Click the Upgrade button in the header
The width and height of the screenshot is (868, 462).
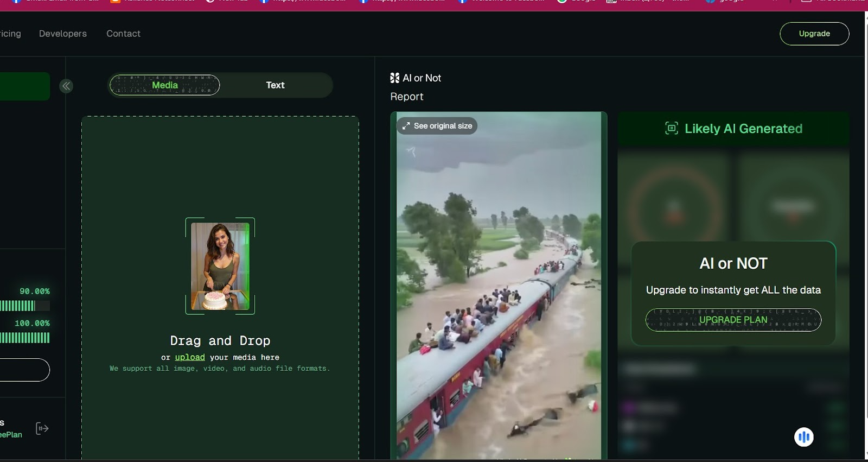coord(814,34)
